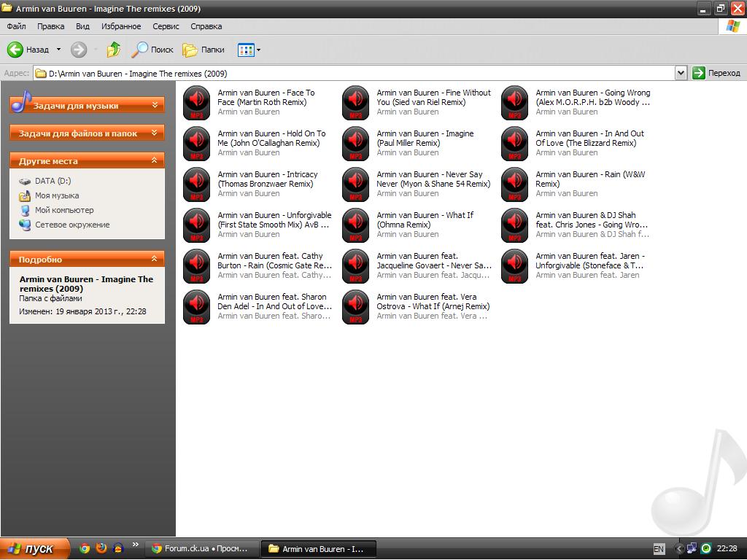Viewport: 747px width, 560px height.
Task: Click the Up one level folder icon
Action: pos(113,50)
